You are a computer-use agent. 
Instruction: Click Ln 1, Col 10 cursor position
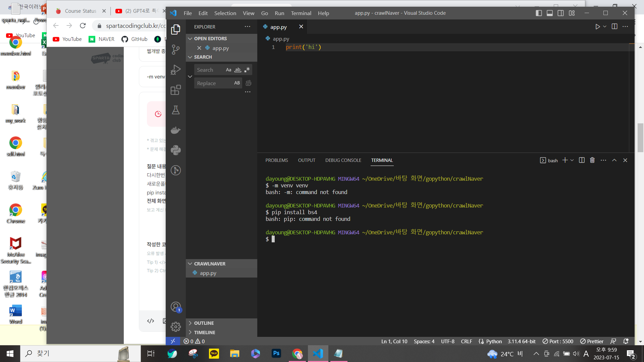tap(394, 341)
